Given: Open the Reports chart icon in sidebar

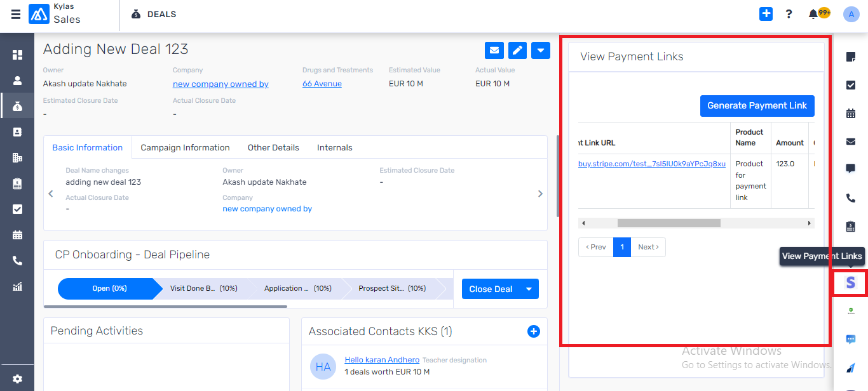Looking at the screenshot, I should coord(17,285).
